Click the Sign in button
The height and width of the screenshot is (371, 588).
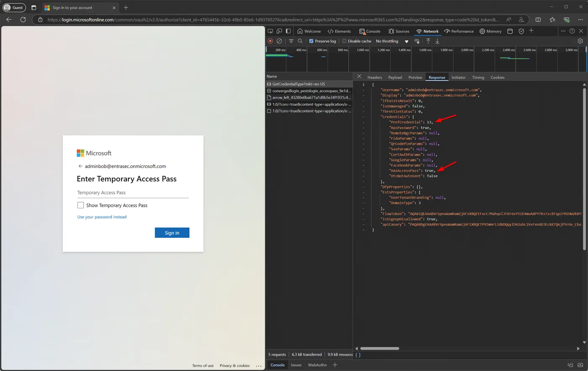coord(172,233)
